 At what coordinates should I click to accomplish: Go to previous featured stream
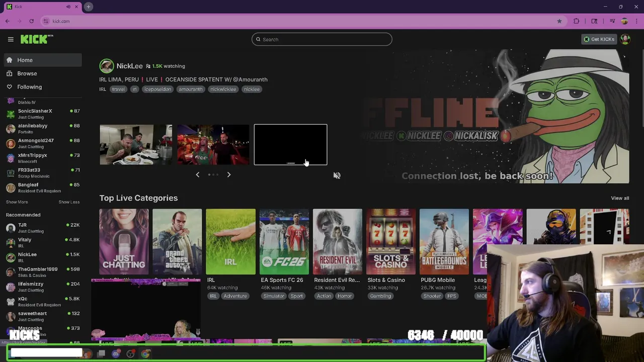tap(198, 174)
